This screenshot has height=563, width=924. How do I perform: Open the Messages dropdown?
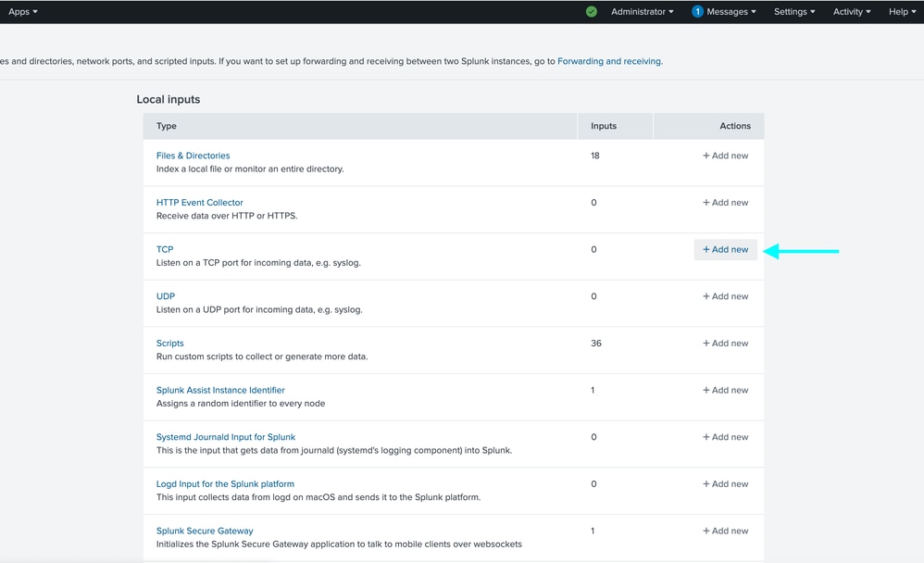730,12
